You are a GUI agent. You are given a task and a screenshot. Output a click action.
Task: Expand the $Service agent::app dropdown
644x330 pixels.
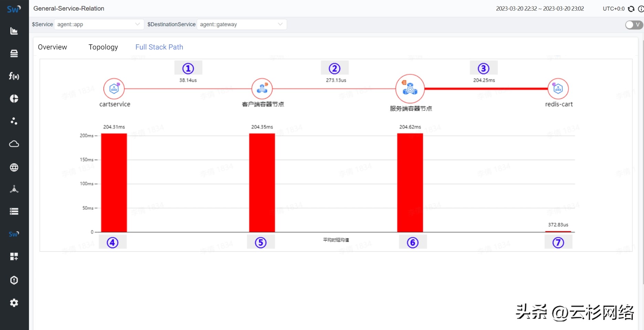click(x=99, y=24)
